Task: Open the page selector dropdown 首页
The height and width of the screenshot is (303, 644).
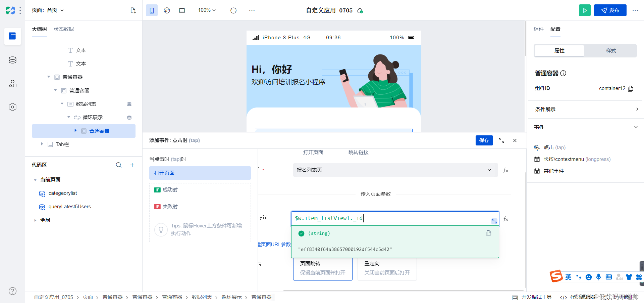Action: click(x=48, y=10)
